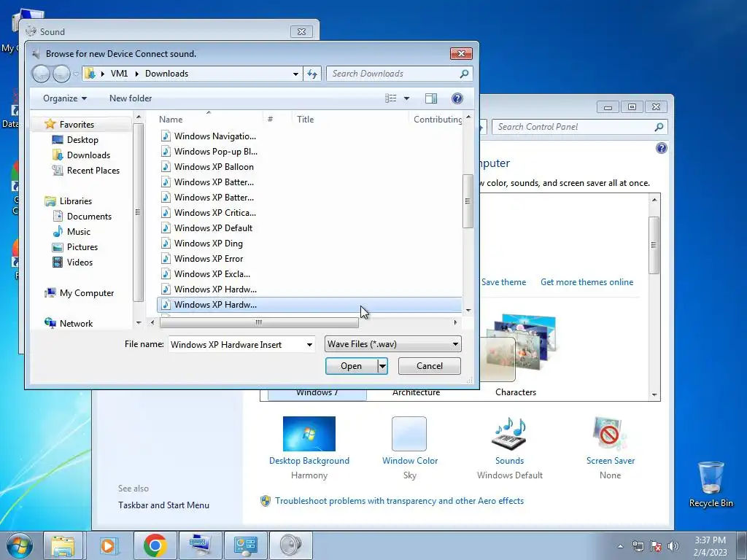
Task: Click the Libraries heading
Action: tap(76, 201)
